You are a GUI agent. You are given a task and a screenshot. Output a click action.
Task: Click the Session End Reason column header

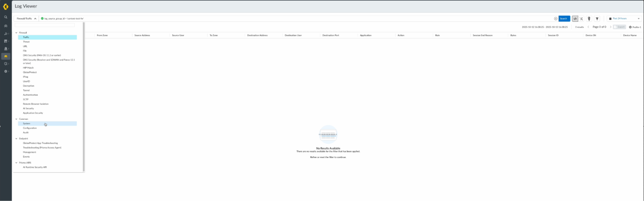(x=483, y=35)
